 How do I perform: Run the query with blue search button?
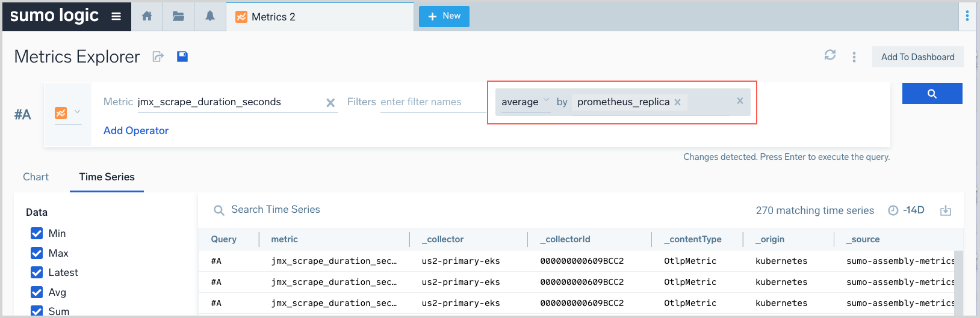932,94
